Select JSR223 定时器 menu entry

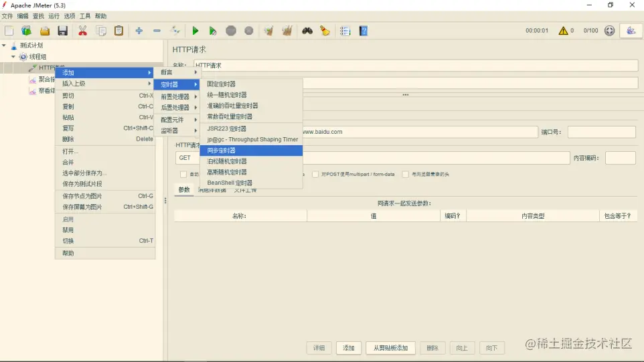click(251, 128)
